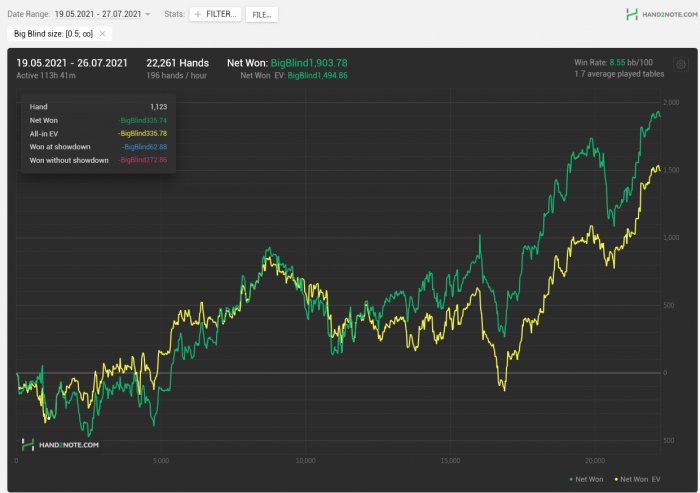Image resolution: width=700 pixels, height=493 pixels.
Task: Click the 196 hands / hour text
Action: click(x=176, y=75)
